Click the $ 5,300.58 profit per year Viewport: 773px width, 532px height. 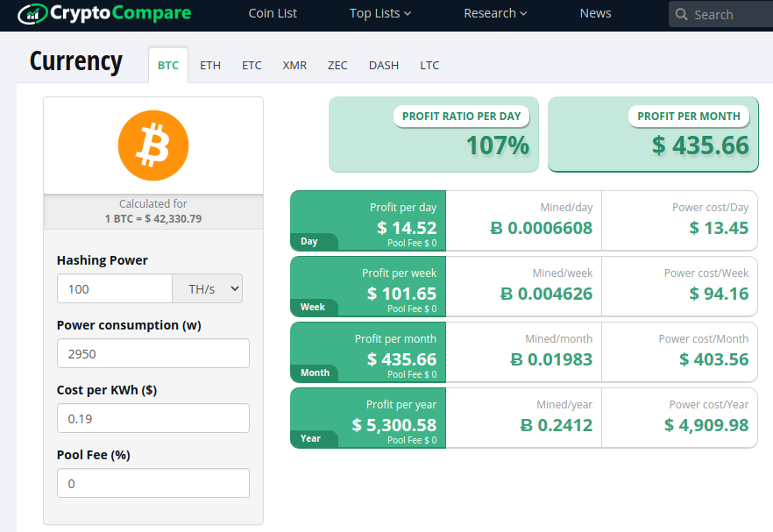394,425
